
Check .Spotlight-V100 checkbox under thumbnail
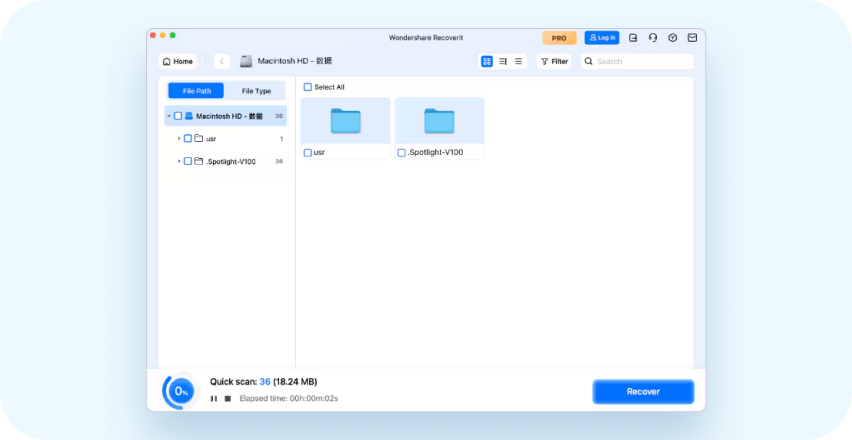click(x=402, y=153)
